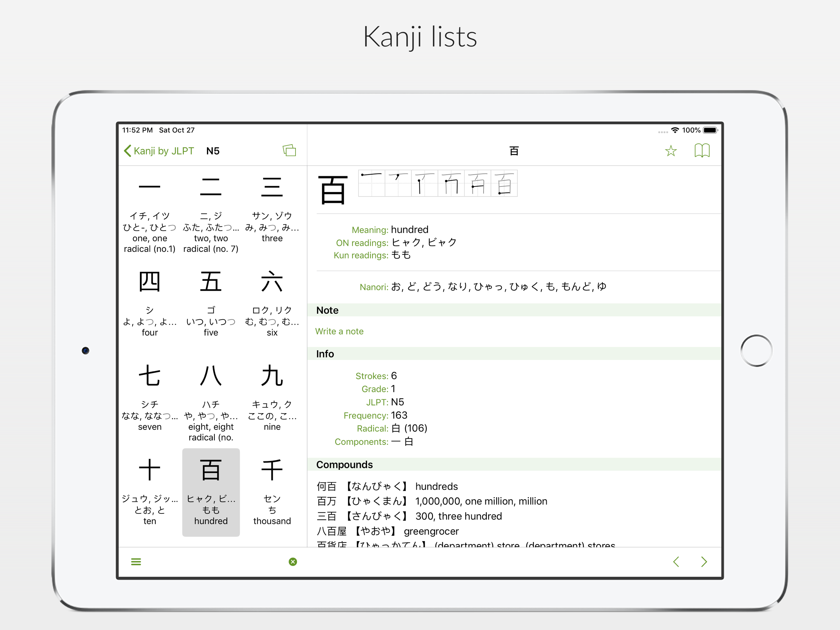Tap the star favorite icon

(x=671, y=151)
